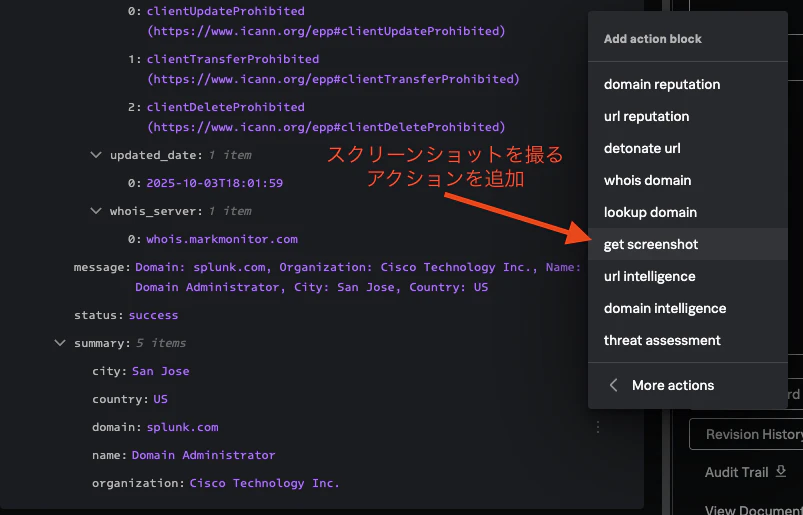Click the Audit Trail link
Screen dimensions: 803x515
tap(736, 472)
